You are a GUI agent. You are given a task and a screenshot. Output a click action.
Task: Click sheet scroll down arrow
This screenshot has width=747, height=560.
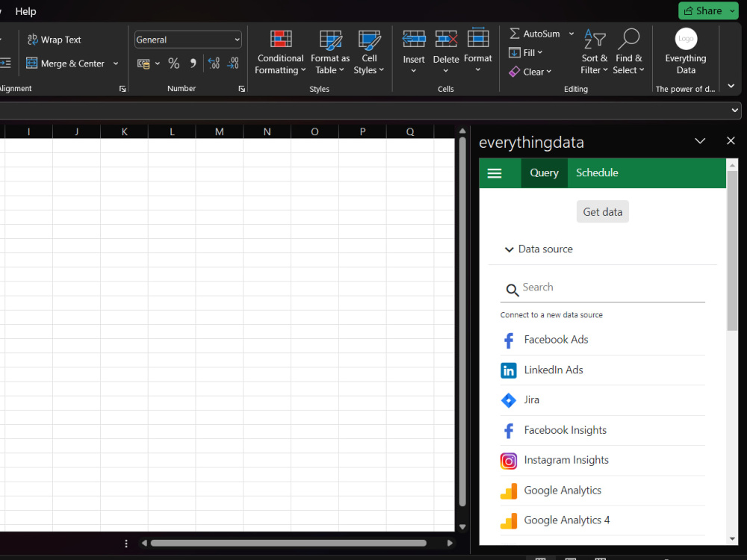point(462,527)
